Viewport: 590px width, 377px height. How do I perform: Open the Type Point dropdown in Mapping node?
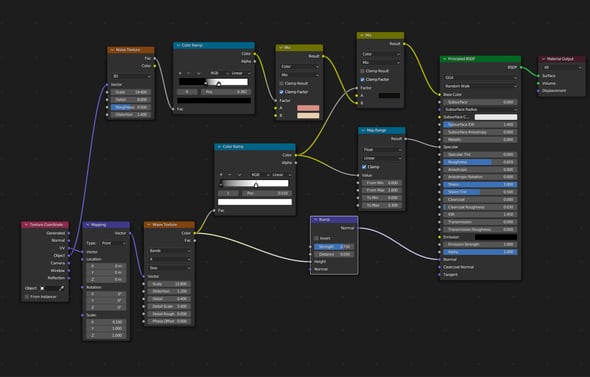[x=113, y=243]
